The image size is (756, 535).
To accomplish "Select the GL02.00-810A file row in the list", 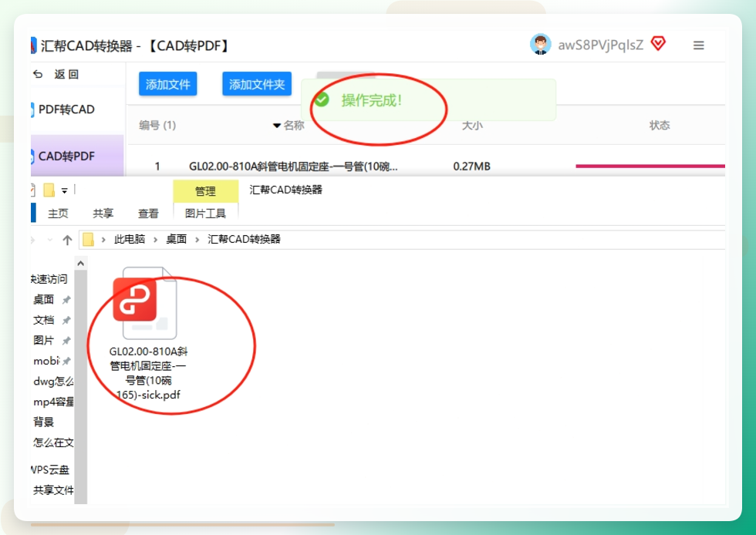I will [x=426, y=167].
